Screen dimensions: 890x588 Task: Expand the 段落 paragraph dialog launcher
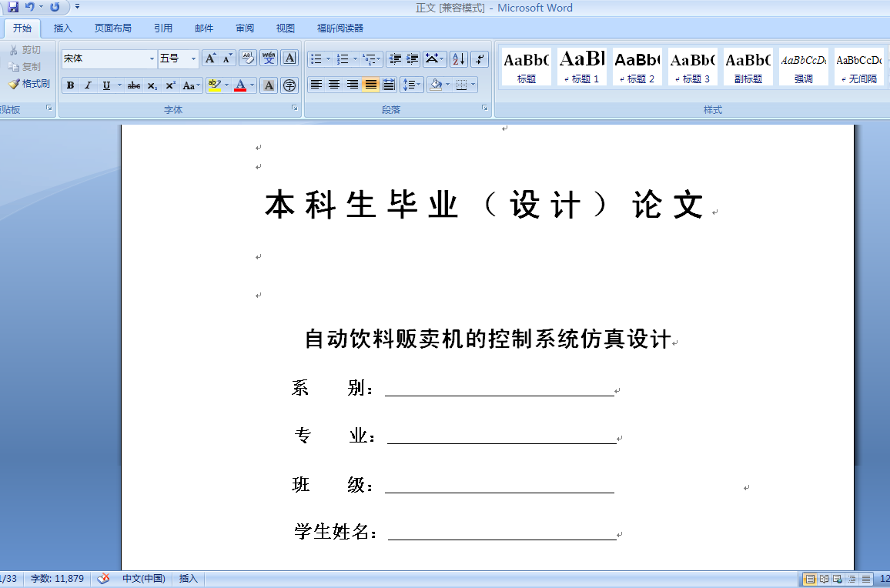pyautogui.click(x=485, y=107)
